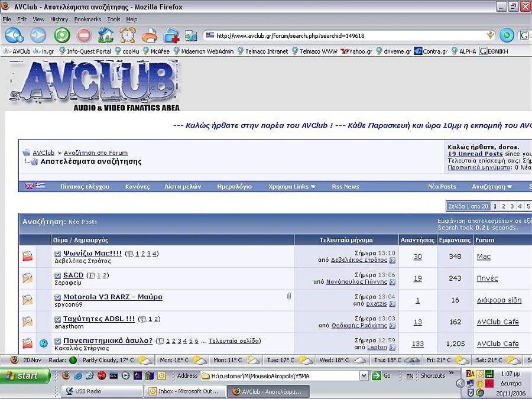This screenshot has height=399, width=532.
Task: Jump to last post by Lepton
Action: [392, 347]
